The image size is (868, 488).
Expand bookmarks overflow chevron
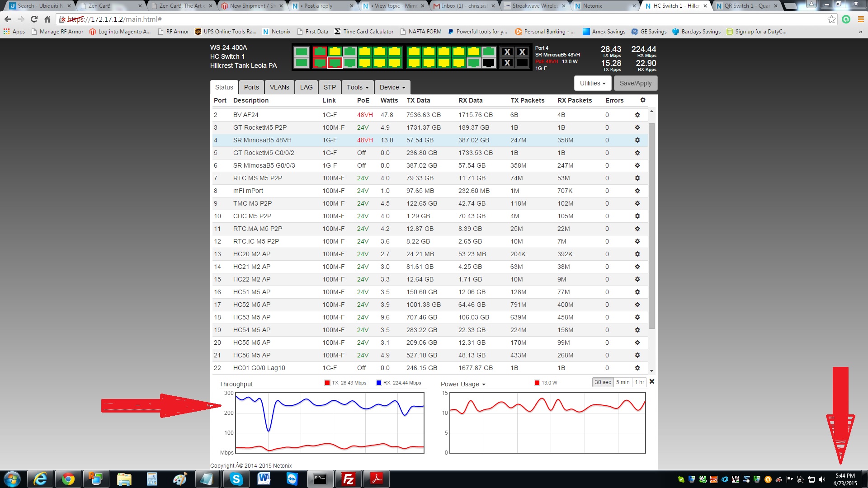click(860, 32)
